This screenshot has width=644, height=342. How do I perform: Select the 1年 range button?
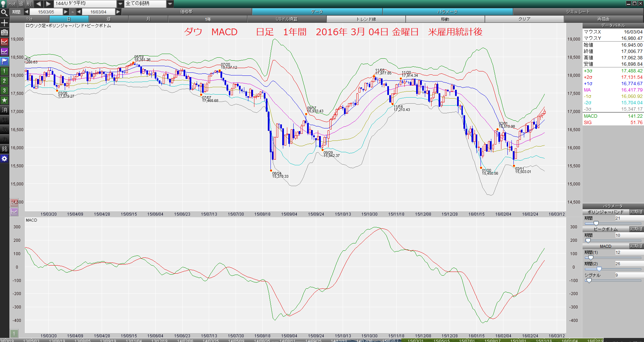pyautogui.click(x=208, y=19)
